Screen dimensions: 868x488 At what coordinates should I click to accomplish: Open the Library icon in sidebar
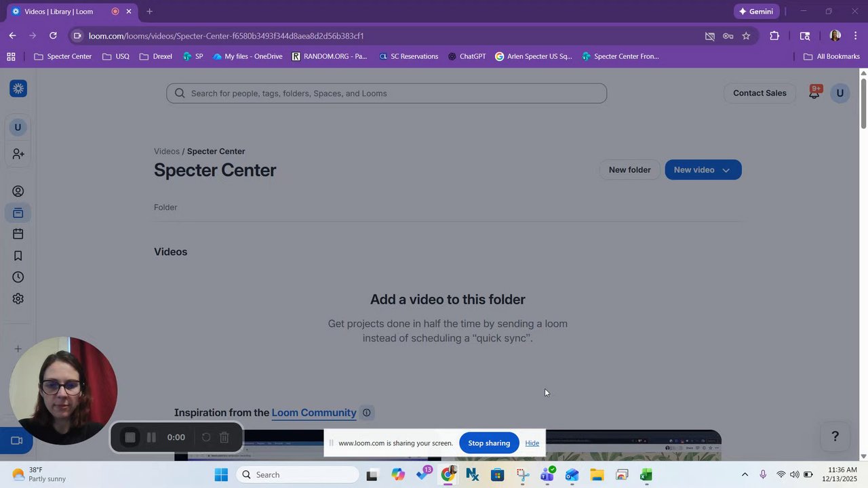click(x=18, y=213)
